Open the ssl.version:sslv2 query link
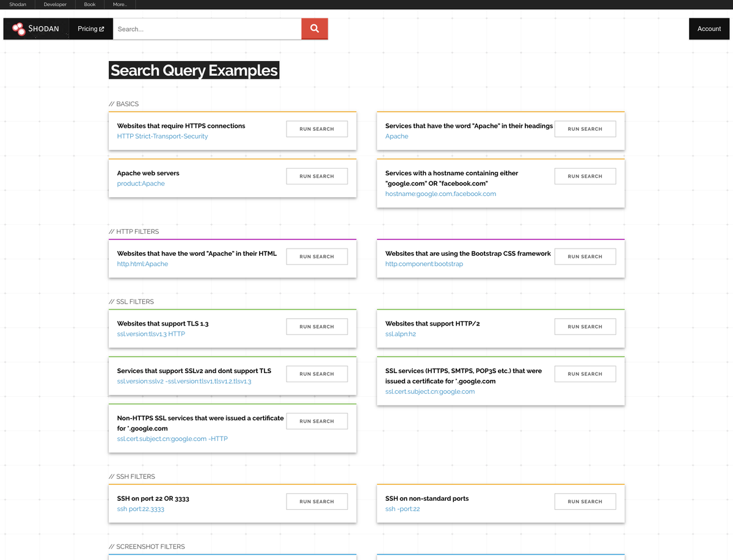The image size is (733, 560). click(x=184, y=381)
